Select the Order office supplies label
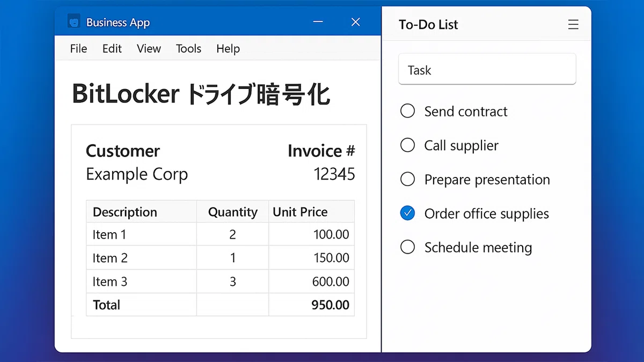The width and height of the screenshot is (644, 362). click(487, 214)
